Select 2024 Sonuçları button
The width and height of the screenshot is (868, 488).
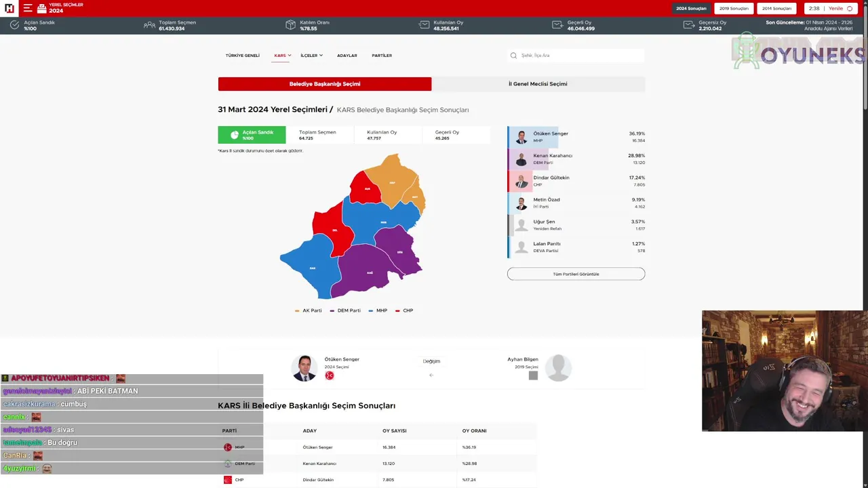[x=691, y=9]
